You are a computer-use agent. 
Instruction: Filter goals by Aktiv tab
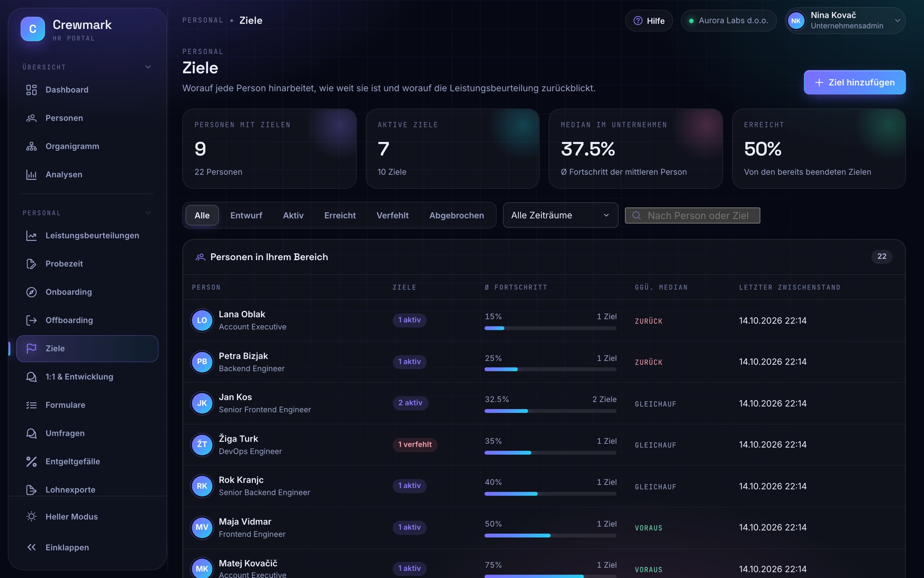(x=293, y=215)
